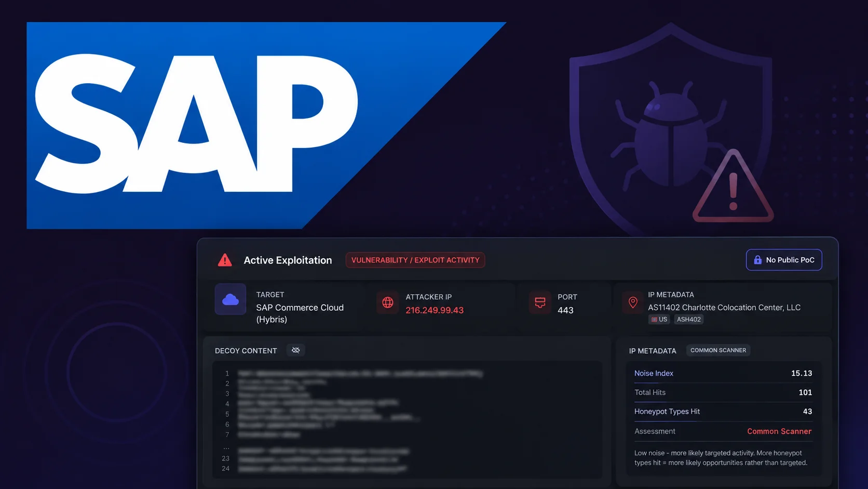Viewport: 868px width, 489px height.
Task: Click the port value 443
Action: 565,310
